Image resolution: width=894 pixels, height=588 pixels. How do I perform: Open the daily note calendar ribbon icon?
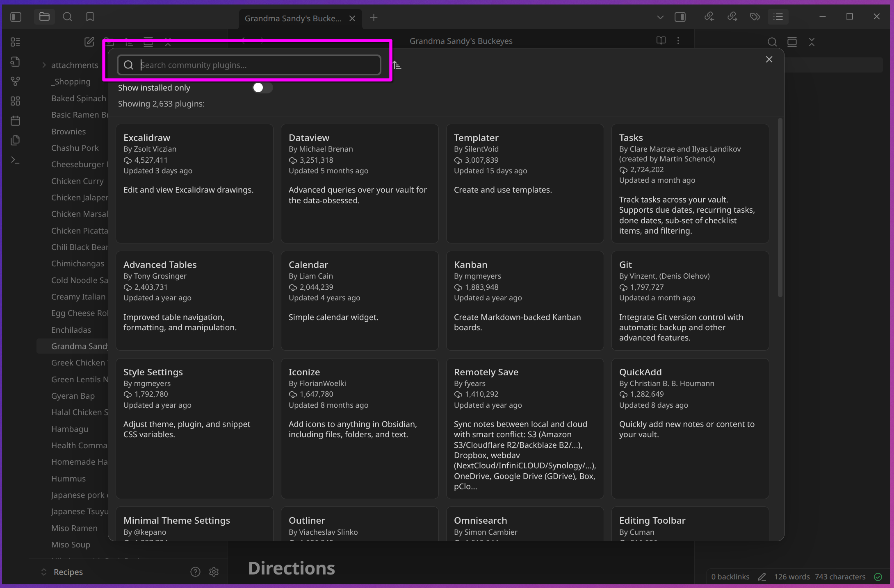15,121
